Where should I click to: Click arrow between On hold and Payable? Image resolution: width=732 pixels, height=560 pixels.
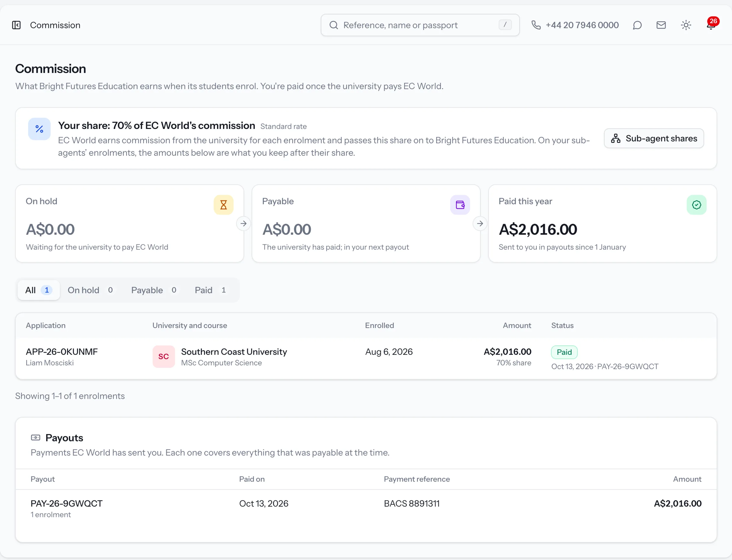coord(243,223)
